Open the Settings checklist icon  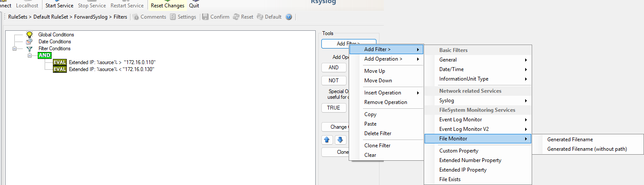(183, 17)
